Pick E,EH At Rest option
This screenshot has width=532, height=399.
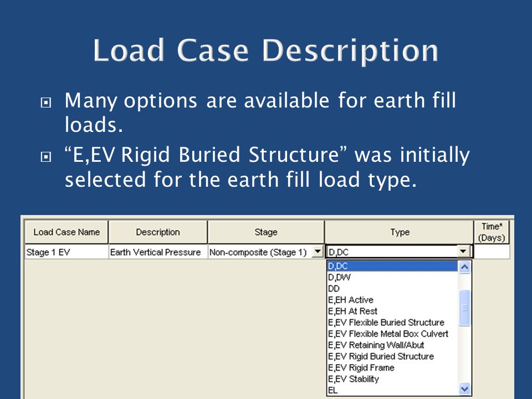click(392, 311)
